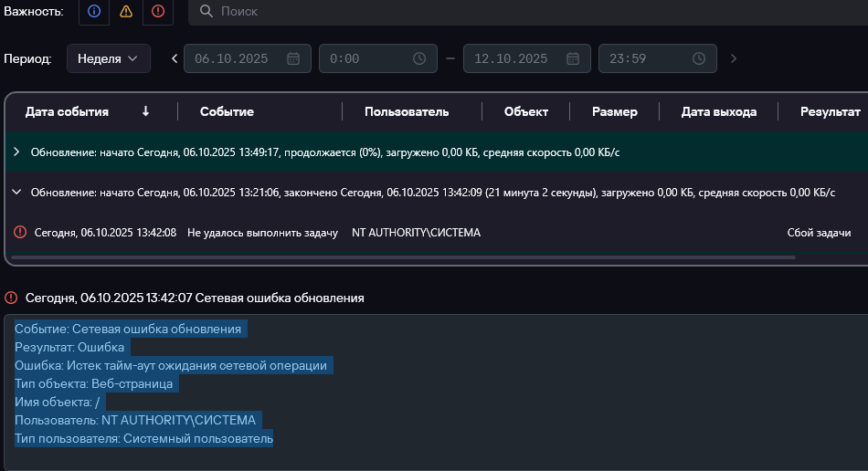The height and width of the screenshot is (471, 868).
Task: Expand the update started at 13:49:17
Action: tap(16, 152)
